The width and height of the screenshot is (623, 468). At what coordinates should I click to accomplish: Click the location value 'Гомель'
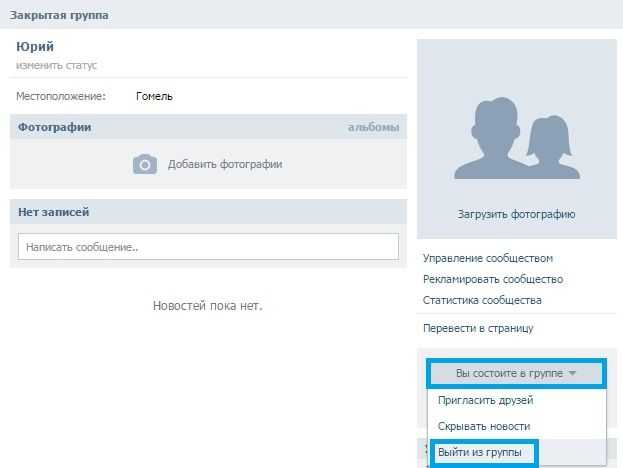(154, 96)
